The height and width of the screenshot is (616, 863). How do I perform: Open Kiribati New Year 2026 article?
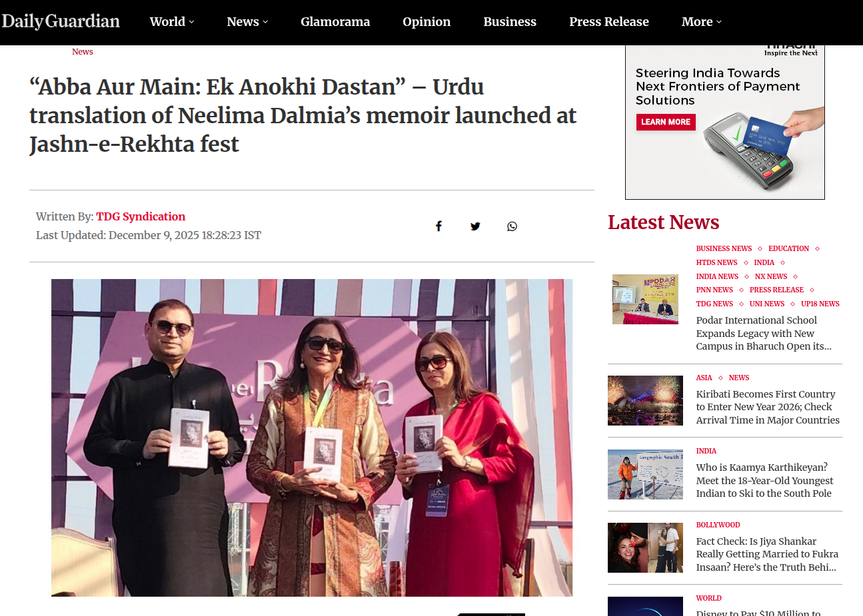768,407
